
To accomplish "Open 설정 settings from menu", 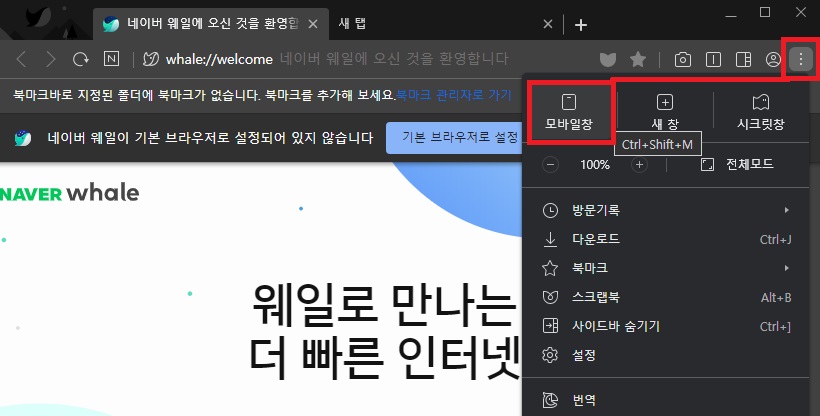I will click(666, 355).
